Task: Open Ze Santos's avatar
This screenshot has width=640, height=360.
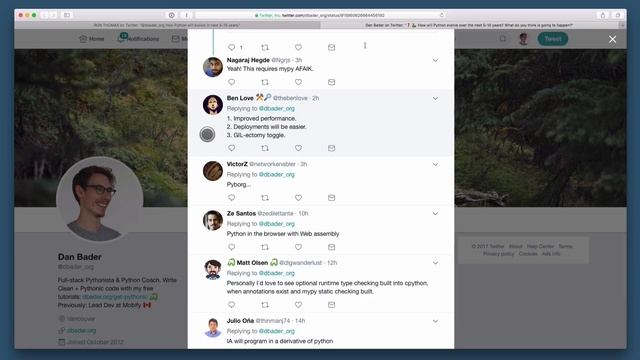Action: click(213, 220)
